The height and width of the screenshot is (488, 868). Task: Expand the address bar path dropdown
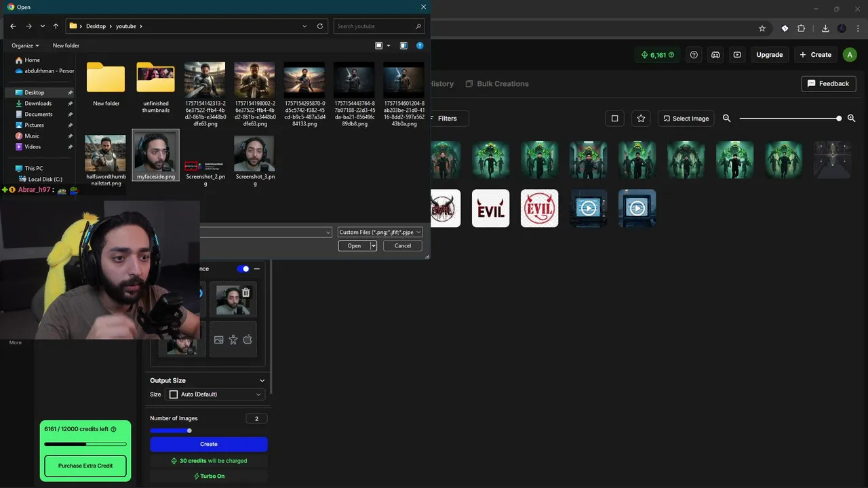[304, 26]
